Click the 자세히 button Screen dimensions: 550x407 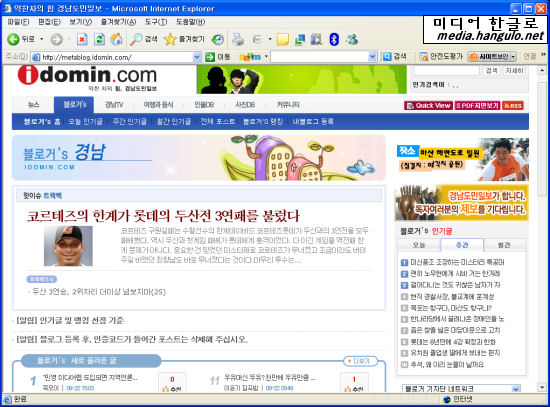[514, 71]
